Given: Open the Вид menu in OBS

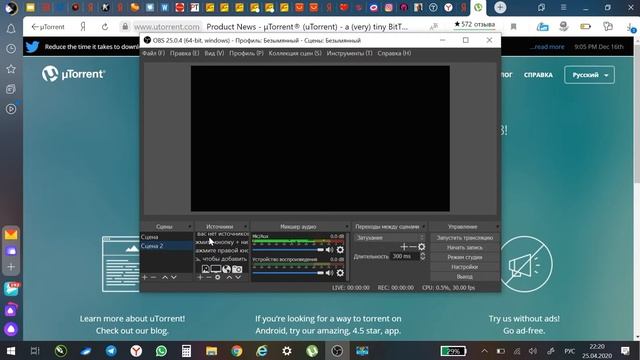Looking at the screenshot, I should pyautogui.click(x=214, y=53).
